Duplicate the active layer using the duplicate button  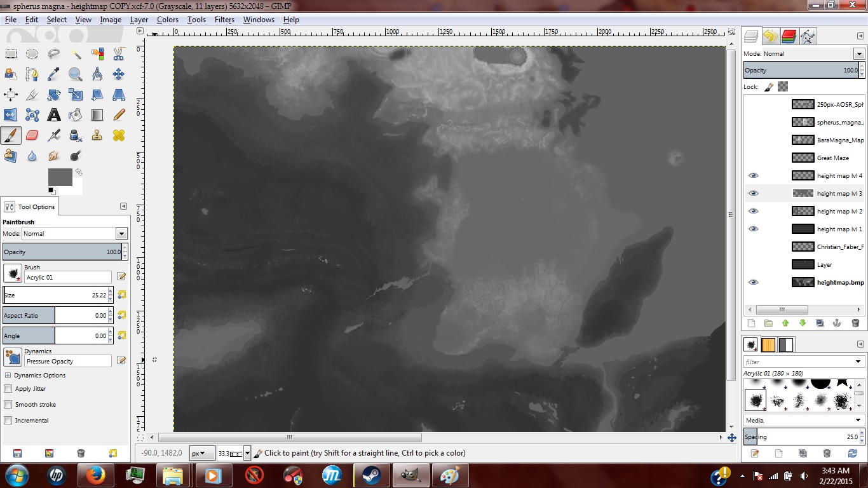[820, 323]
